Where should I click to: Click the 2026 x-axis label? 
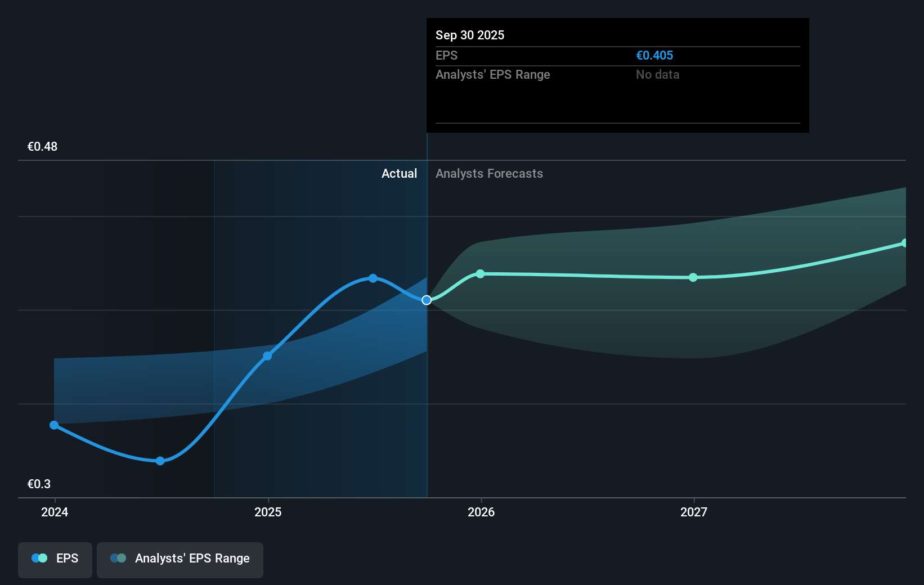point(481,512)
